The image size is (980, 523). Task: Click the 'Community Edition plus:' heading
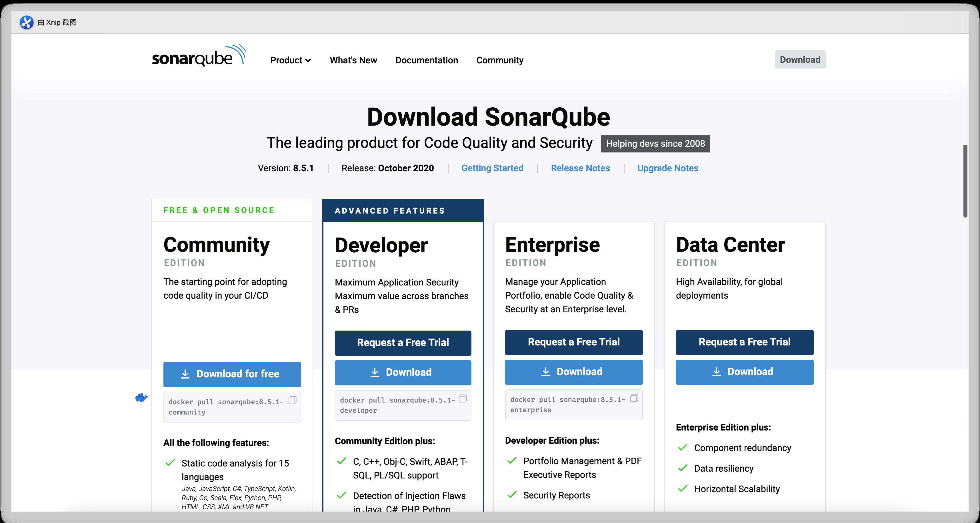[385, 441]
